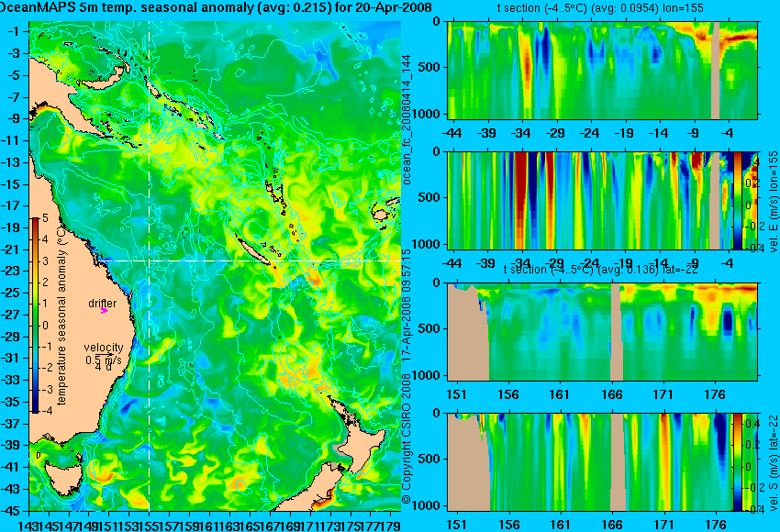Click tick '0' on temperature color bar
Viewport: 780px width, 532px height.
pos(45,326)
